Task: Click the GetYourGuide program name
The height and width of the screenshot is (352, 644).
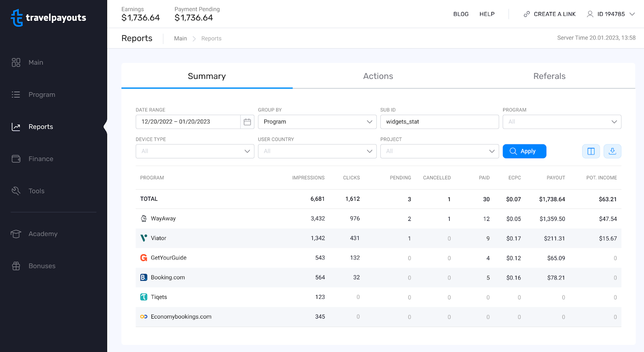Action: [169, 258]
